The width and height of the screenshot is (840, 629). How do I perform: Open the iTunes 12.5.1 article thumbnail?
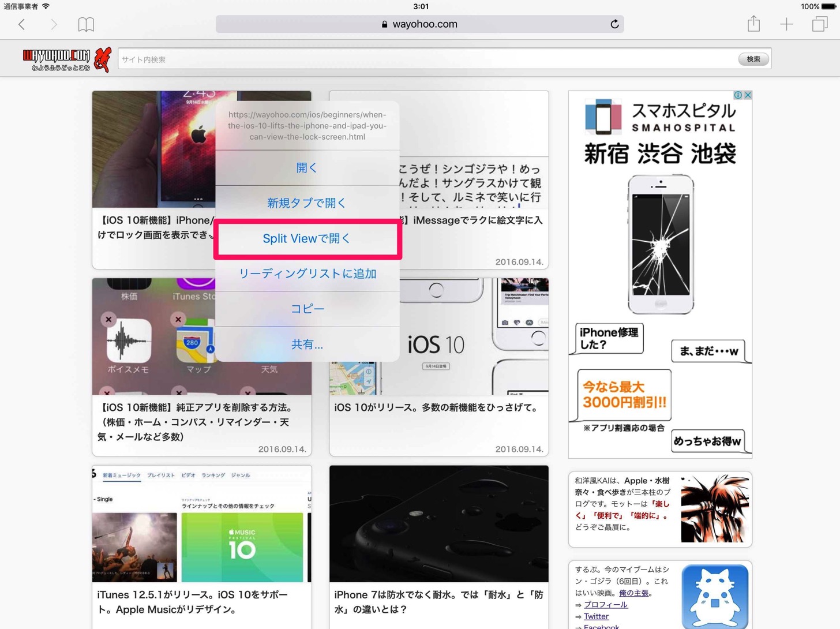(x=202, y=524)
